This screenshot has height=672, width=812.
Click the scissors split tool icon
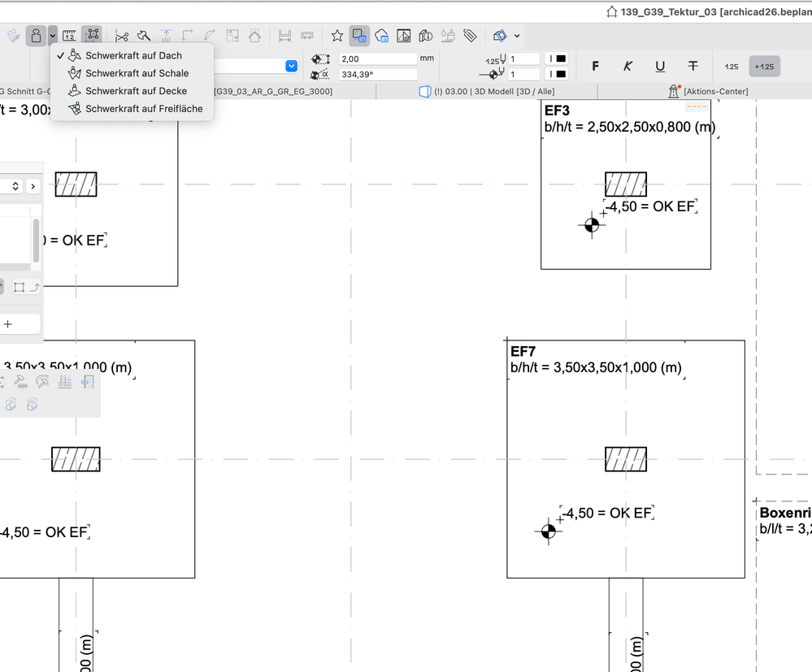122,36
